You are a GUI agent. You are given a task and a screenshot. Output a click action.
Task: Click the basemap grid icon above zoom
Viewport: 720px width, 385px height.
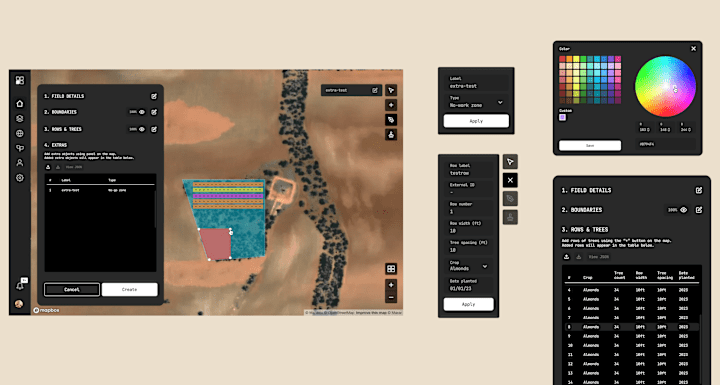point(391,269)
